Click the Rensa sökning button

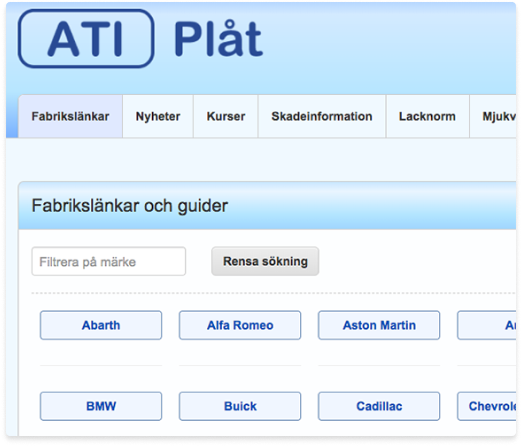(x=265, y=261)
